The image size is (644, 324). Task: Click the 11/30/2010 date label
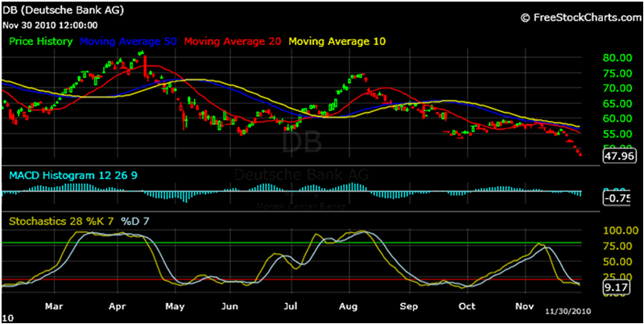tap(568, 311)
